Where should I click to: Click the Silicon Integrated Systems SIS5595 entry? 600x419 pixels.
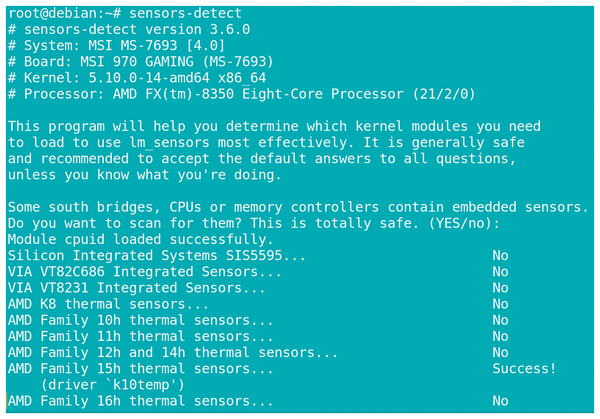pyautogui.click(x=157, y=256)
